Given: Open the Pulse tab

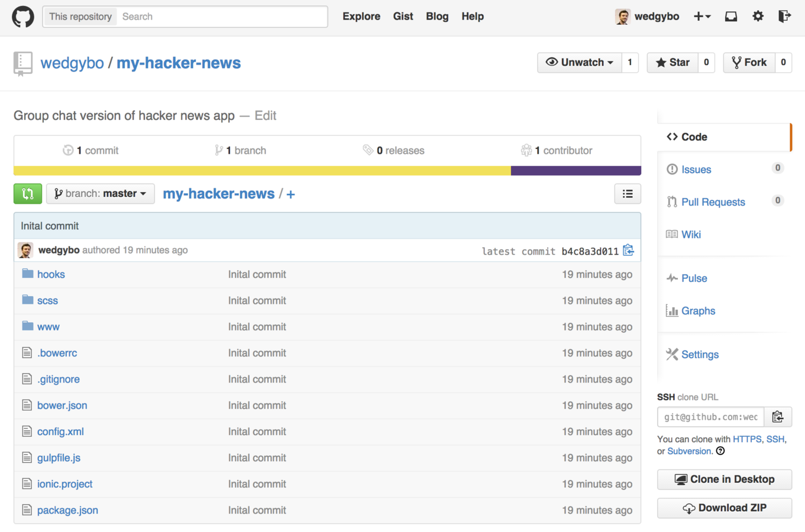Looking at the screenshot, I should (694, 278).
